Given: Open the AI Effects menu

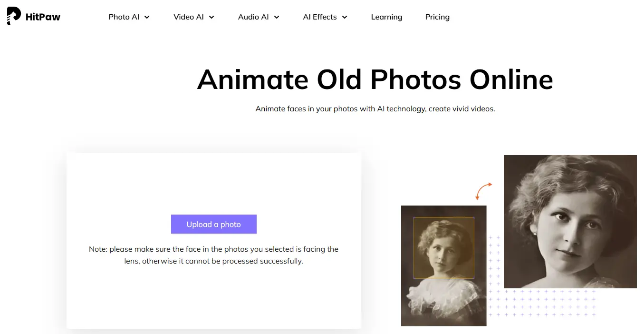Looking at the screenshot, I should click(x=320, y=17).
